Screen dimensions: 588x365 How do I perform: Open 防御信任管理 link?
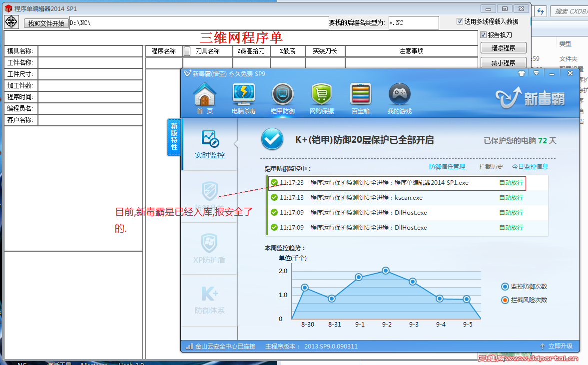pos(447,166)
